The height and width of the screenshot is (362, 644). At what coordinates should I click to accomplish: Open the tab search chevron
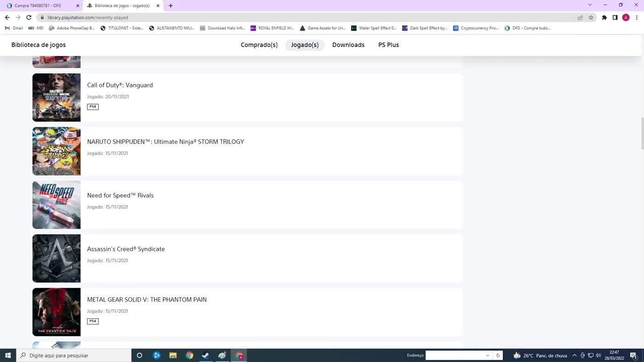click(590, 5)
